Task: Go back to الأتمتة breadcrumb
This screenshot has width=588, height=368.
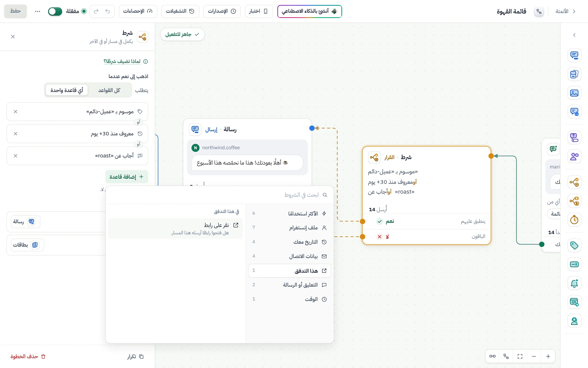Action: [x=565, y=11]
